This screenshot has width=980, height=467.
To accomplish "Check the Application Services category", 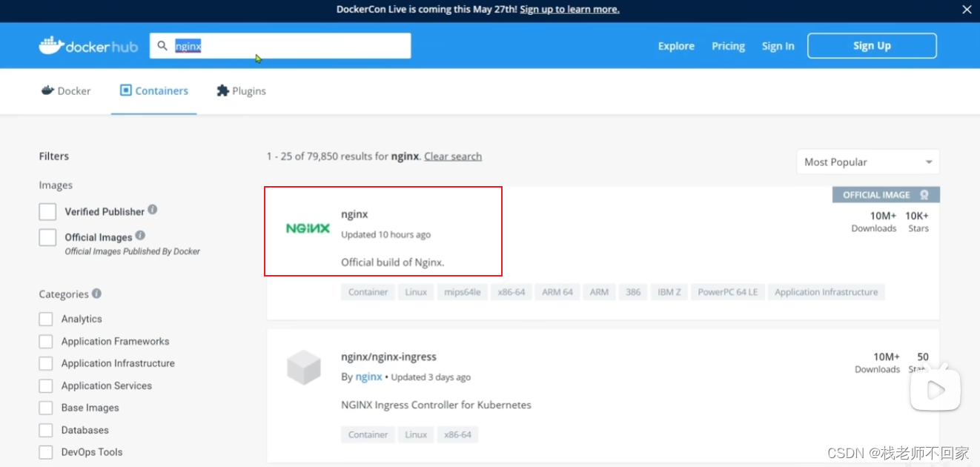I will point(46,385).
